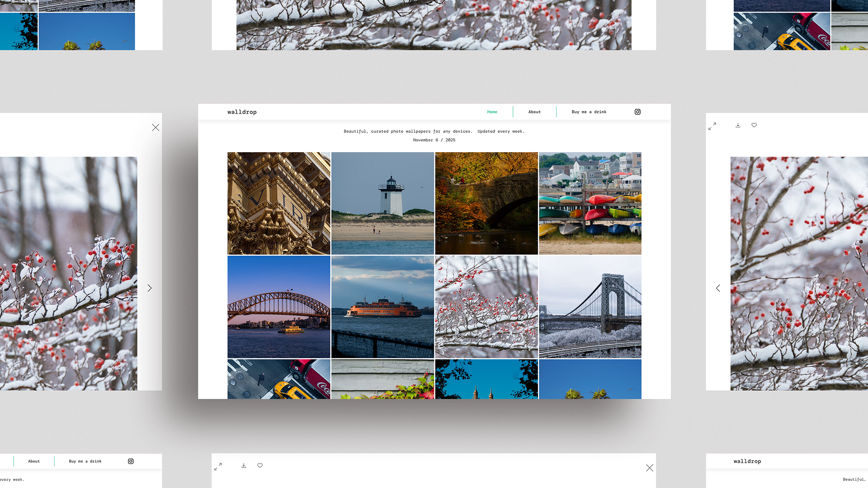Open the orange ferry boat wallpaper thumbnail
This screenshot has width=868, height=488.
click(x=382, y=307)
